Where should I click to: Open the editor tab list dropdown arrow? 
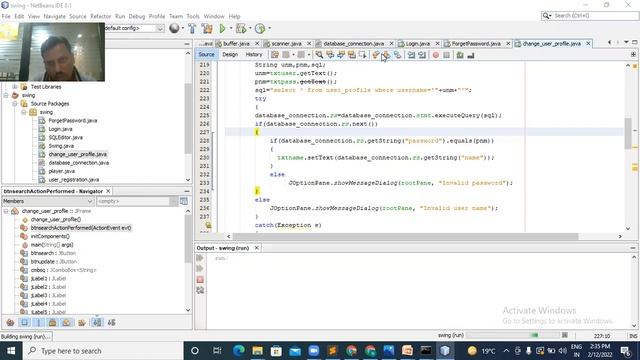pos(626,42)
